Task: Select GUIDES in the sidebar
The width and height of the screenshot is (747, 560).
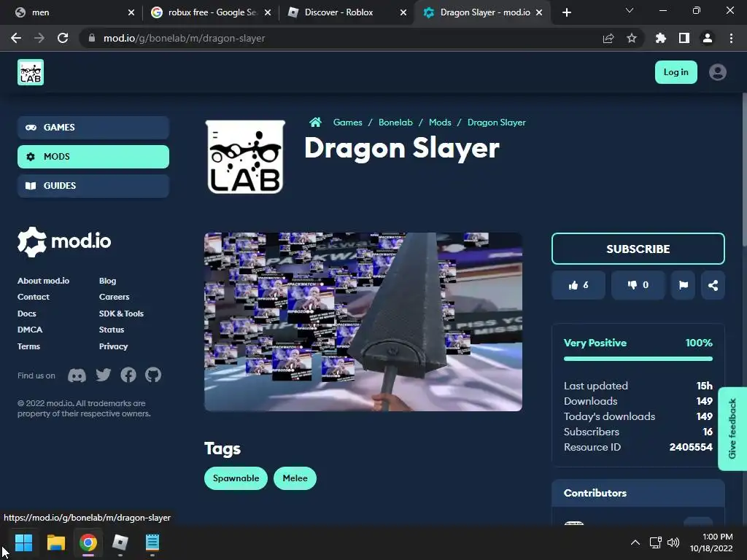Action: 93,186
